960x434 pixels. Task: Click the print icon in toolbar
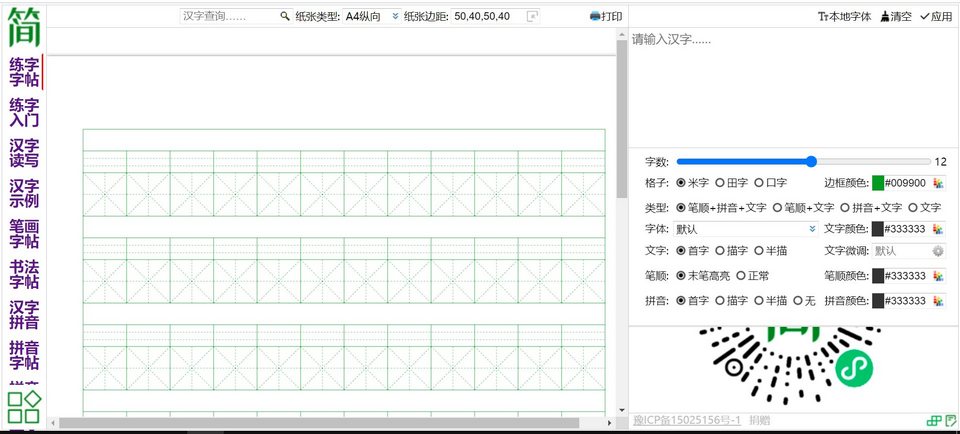[606, 16]
